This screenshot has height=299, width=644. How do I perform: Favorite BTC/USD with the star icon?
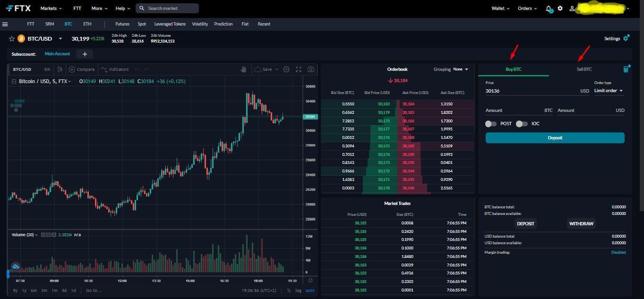click(12, 39)
